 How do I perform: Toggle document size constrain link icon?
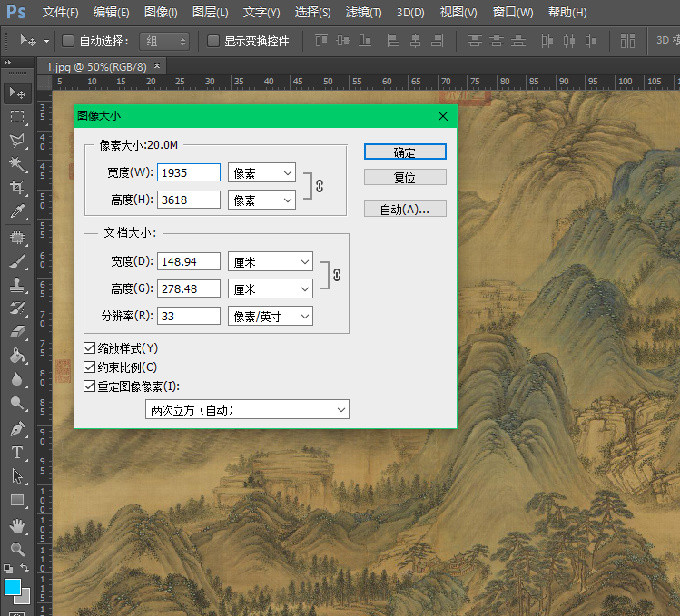pyautogui.click(x=337, y=275)
